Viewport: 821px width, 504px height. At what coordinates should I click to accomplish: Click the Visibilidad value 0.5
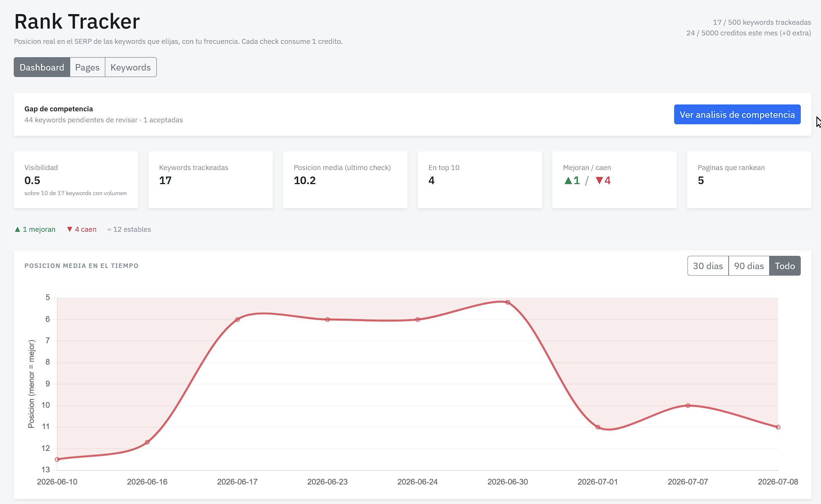tap(32, 180)
